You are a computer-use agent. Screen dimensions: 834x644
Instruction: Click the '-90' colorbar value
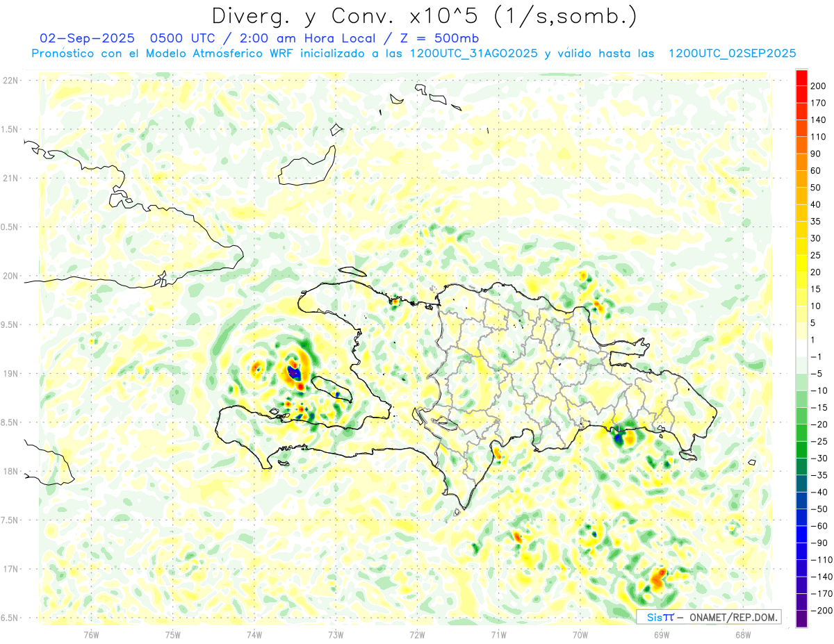pyautogui.click(x=820, y=543)
